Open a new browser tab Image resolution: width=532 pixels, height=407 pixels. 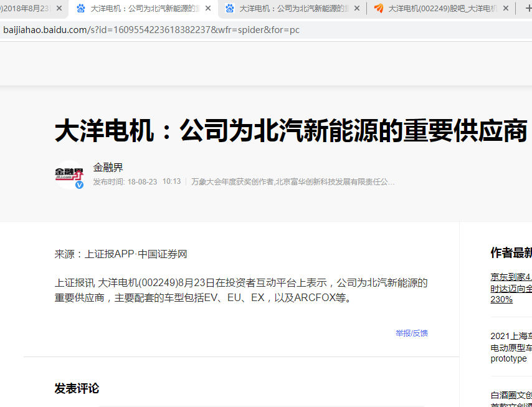click(528, 9)
